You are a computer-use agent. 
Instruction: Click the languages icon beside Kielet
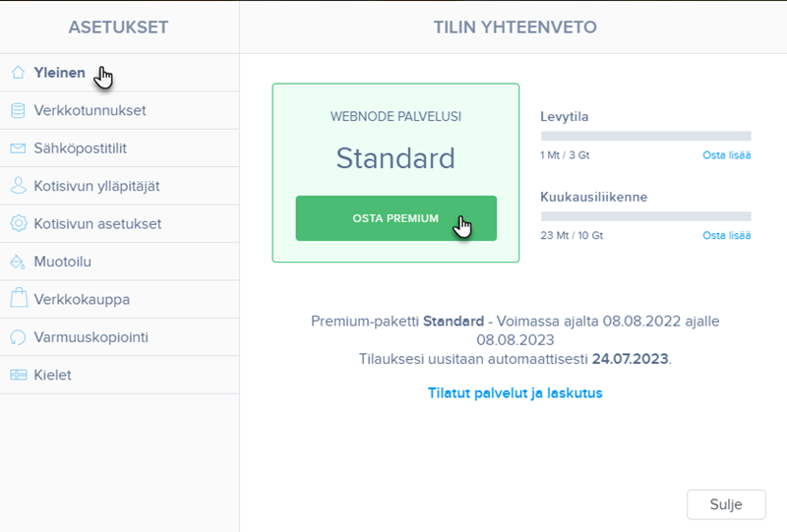click(18, 375)
